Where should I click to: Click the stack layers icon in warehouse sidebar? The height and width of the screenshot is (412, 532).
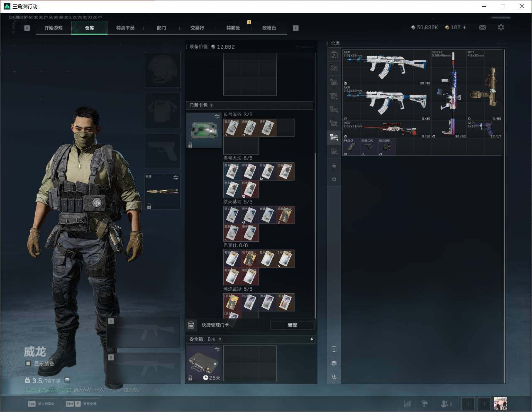[x=334, y=363]
